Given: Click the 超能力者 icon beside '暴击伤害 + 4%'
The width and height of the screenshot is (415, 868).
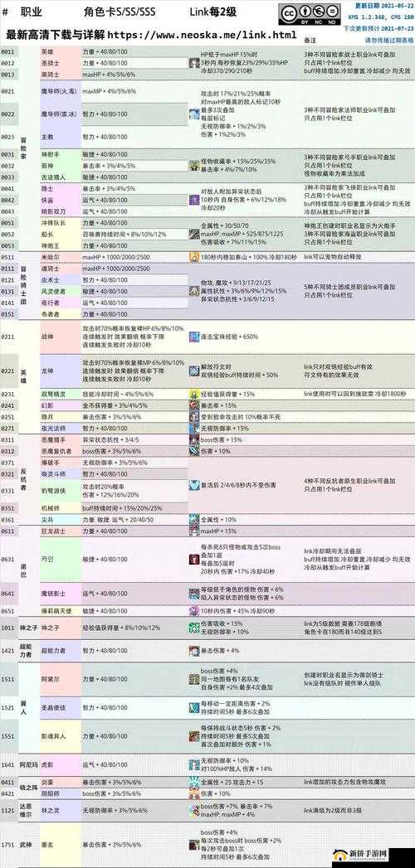Looking at the screenshot, I should 194,651.
